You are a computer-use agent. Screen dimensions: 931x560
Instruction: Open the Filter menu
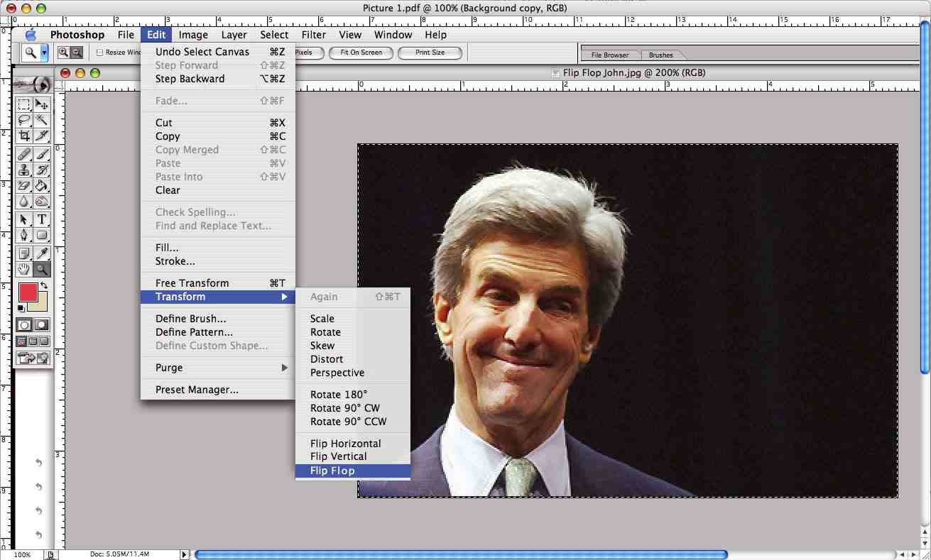pos(314,35)
